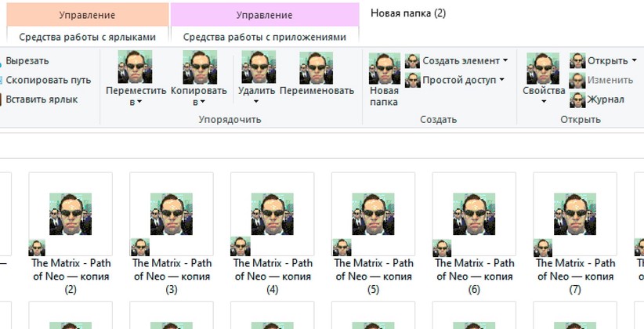Image resolution: width=644 pixels, height=329 pixels.
Task: Open the Копировать в dropdown arrow
Action: pos(202,102)
